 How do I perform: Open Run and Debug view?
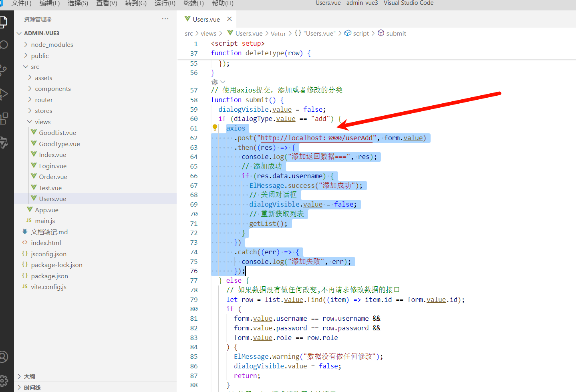(x=3, y=94)
